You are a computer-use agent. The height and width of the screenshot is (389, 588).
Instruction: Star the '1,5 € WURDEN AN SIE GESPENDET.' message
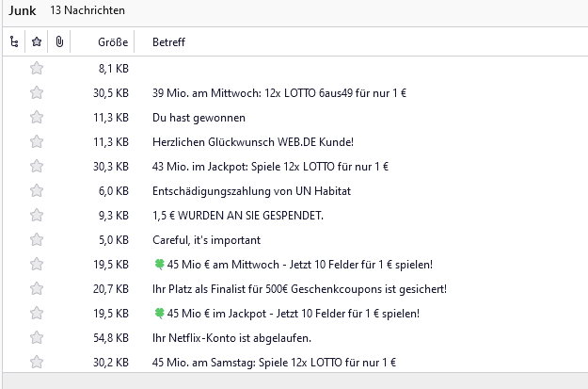37,216
